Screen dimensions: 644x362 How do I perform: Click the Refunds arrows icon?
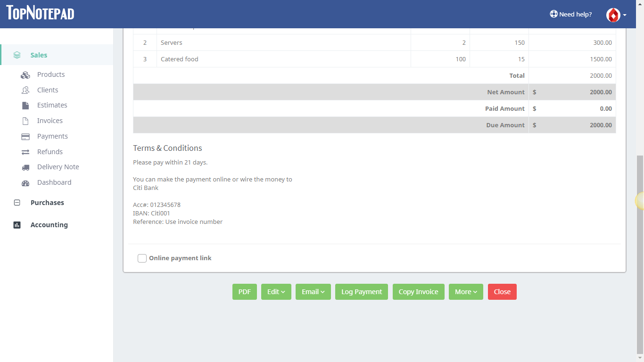(25, 152)
